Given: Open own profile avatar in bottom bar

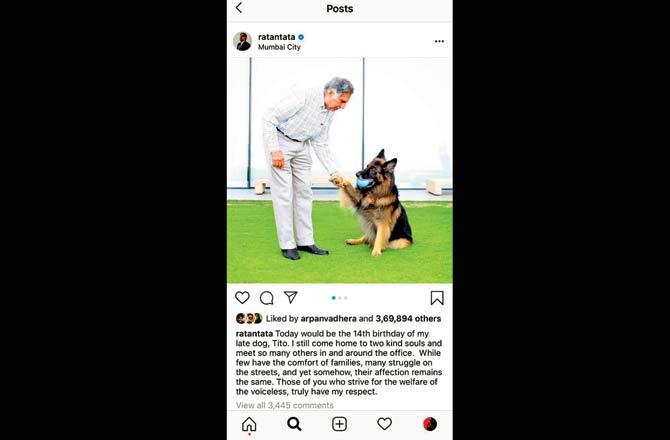Looking at the screenshot, I should click(430, 424).
